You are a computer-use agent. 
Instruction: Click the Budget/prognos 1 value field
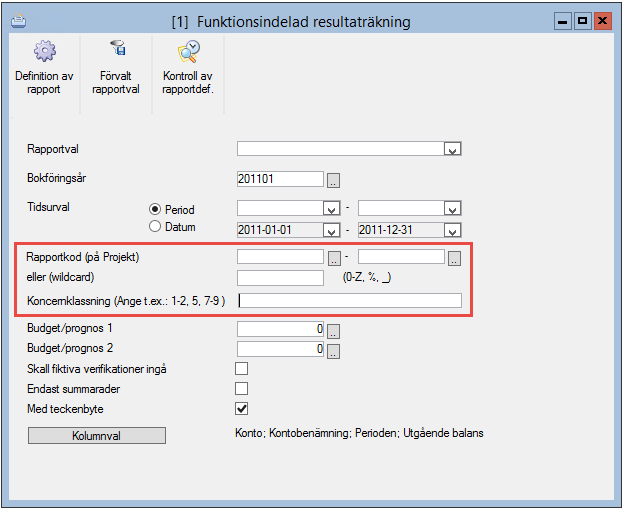[x=280, y=329]
